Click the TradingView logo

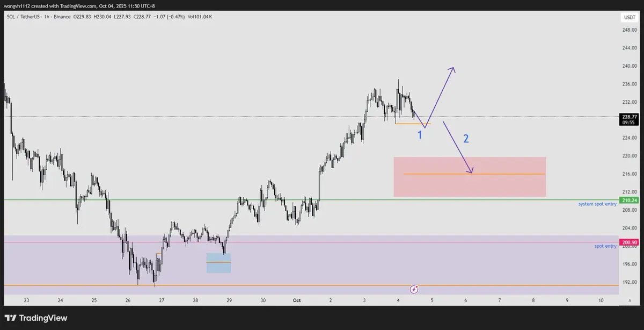(x=36, y=318)
